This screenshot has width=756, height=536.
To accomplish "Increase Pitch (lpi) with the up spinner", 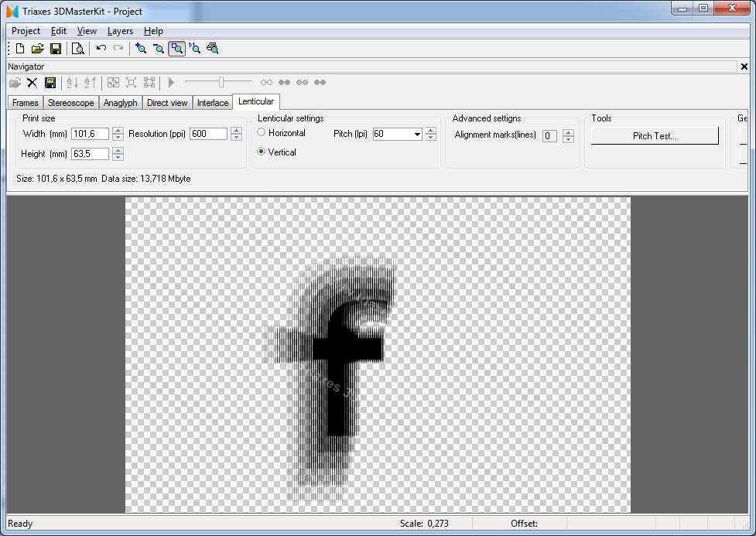I will [x=431, y=131].
